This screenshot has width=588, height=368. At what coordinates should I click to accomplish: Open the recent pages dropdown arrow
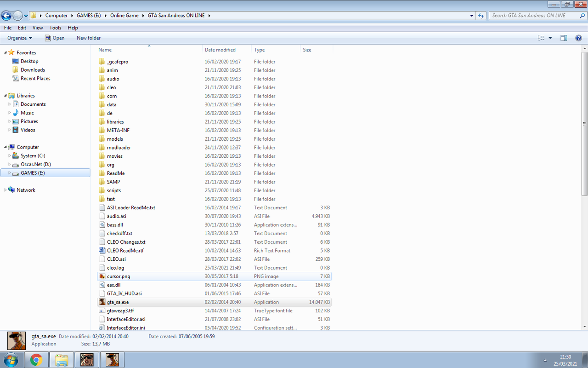tap(26, 16)
